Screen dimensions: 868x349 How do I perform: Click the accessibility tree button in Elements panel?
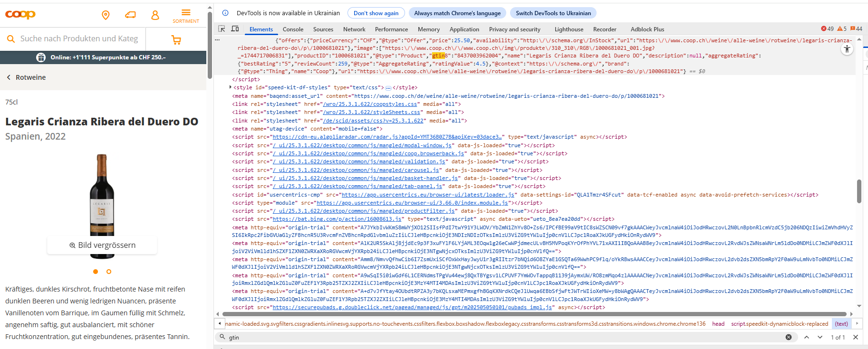point(847,49)
